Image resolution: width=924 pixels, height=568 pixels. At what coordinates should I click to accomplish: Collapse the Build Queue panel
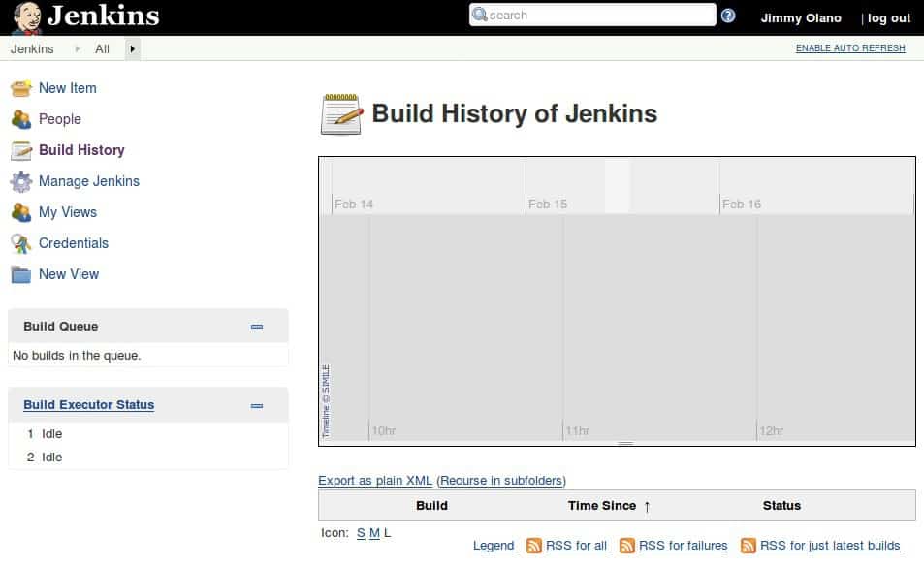pyautogui.click(x=257, y=327)
